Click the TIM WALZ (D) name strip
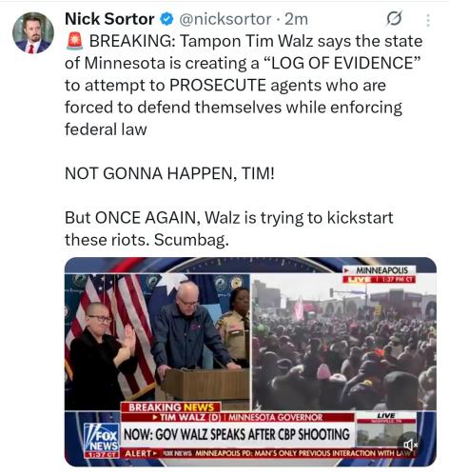The height and width of the screenshot is (476, 449). point(238,417)
